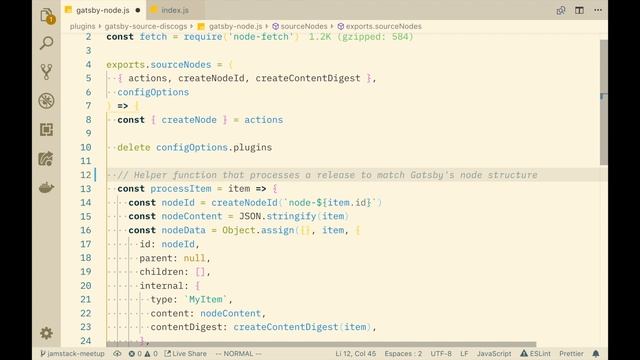Click the jamstack-meetup branch indicator
640x360 pixels.
72,353
